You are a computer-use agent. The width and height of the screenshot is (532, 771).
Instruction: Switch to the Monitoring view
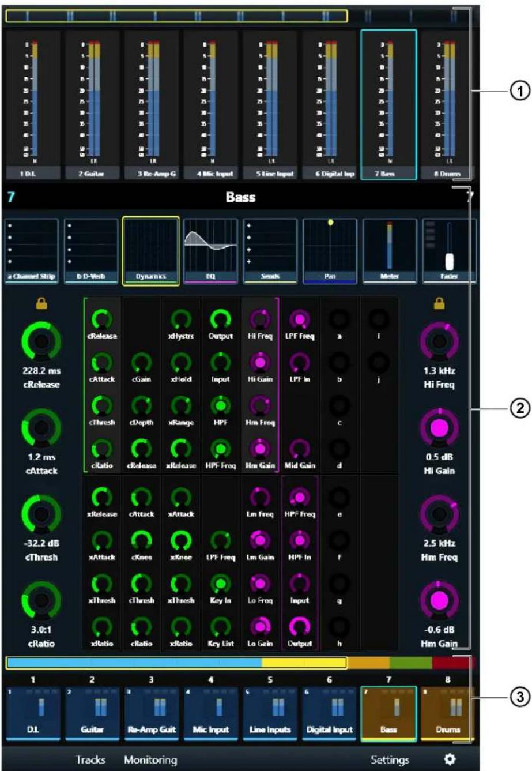click(x=150, y=759)
